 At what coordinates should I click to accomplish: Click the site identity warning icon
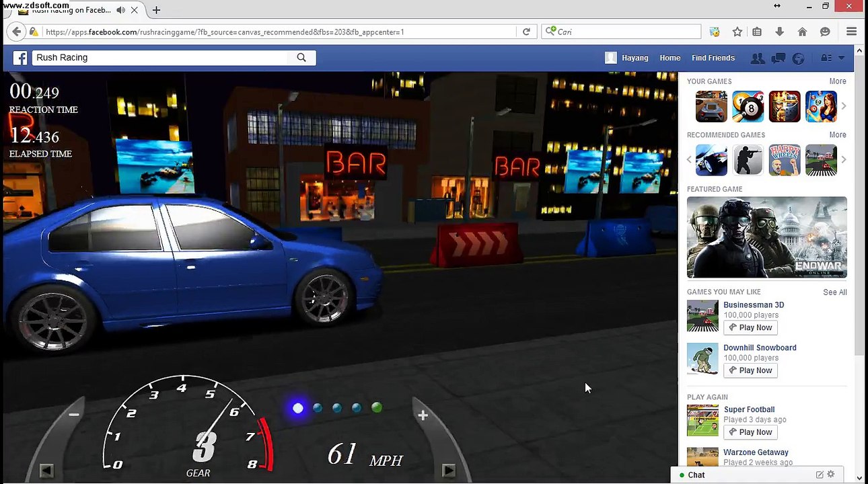pyautogui.click(x=34, y=32)
